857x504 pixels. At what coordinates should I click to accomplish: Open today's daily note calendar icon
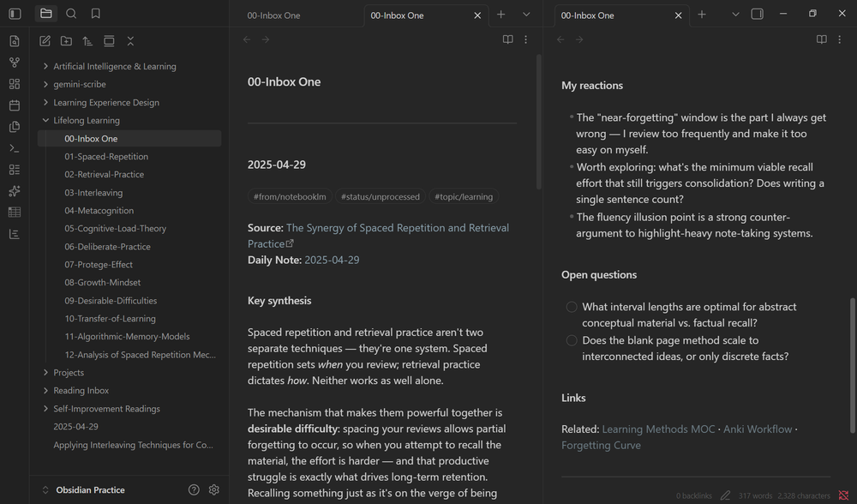[15, 105]
